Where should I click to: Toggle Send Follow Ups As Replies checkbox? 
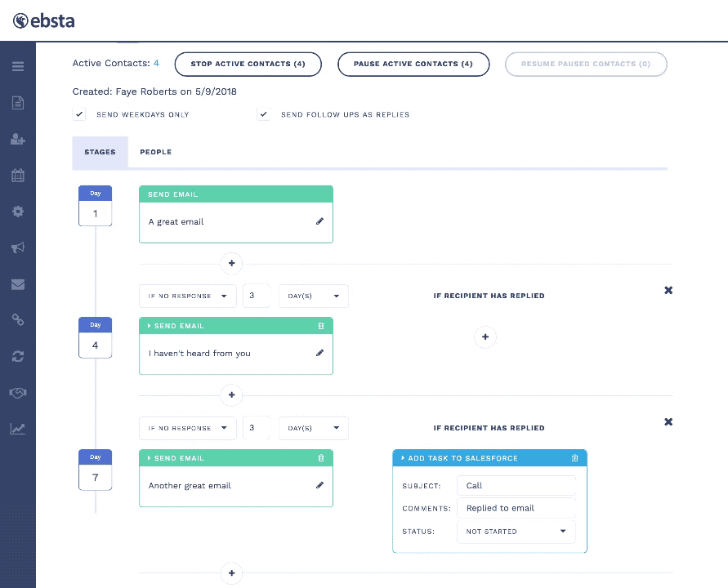point(264,114)
